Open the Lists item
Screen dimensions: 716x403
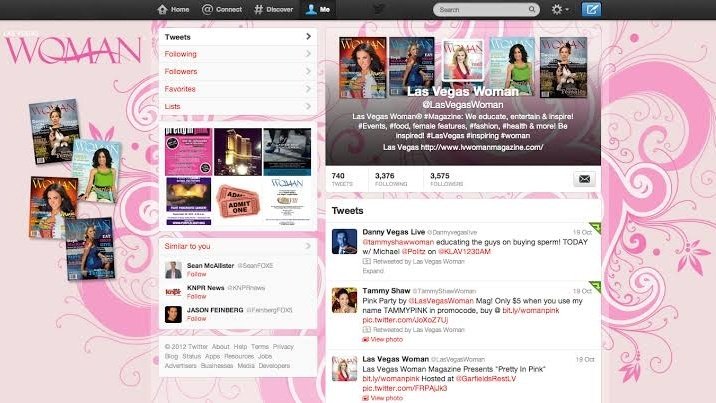coord(238,106)
